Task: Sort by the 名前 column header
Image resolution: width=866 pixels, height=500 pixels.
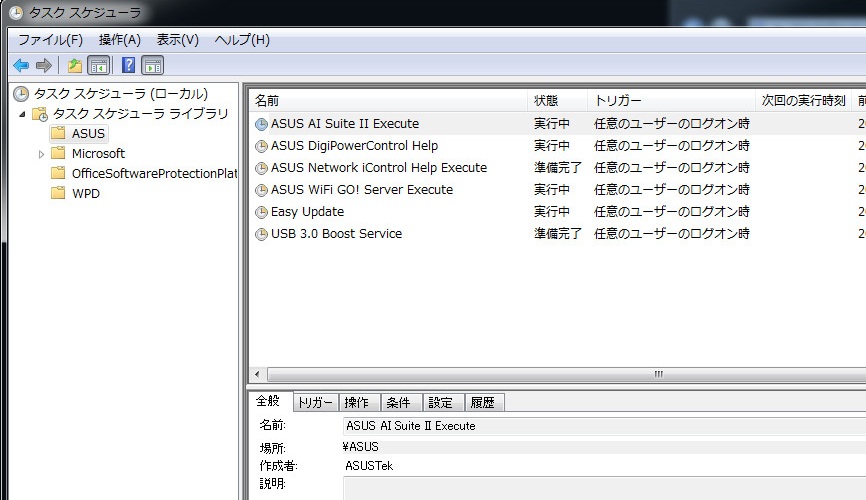Action: click(389, 101)
